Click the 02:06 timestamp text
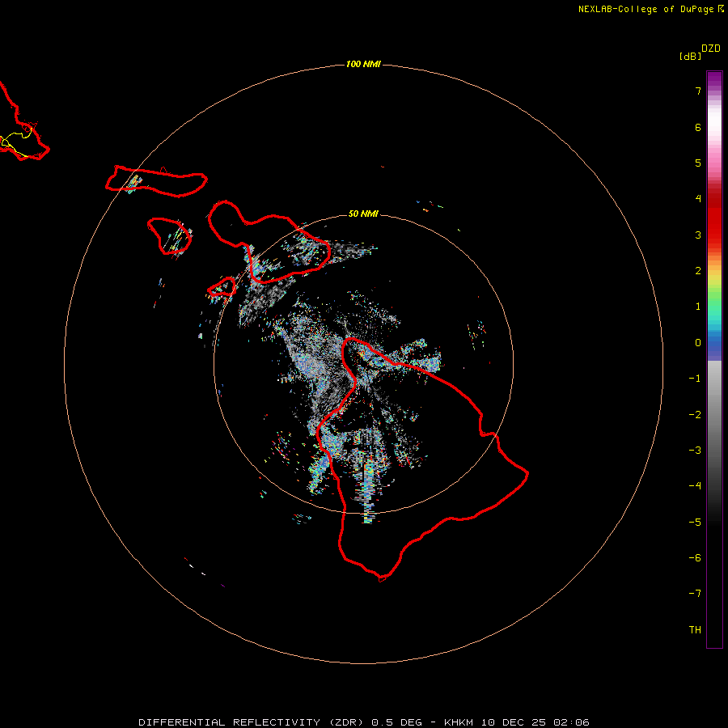 click(572, 722)
